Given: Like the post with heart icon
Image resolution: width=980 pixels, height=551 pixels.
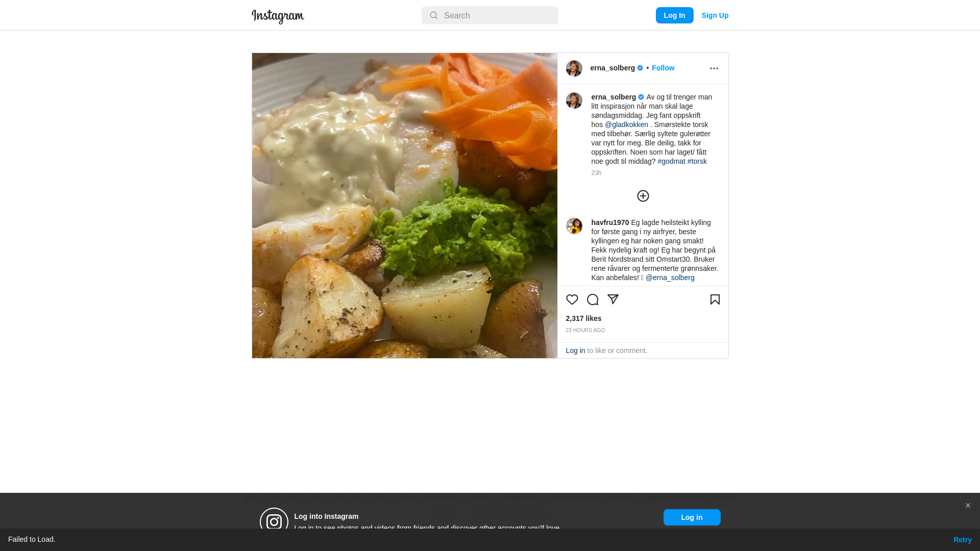Looking at the screenshot, I should tap(572, 299).
